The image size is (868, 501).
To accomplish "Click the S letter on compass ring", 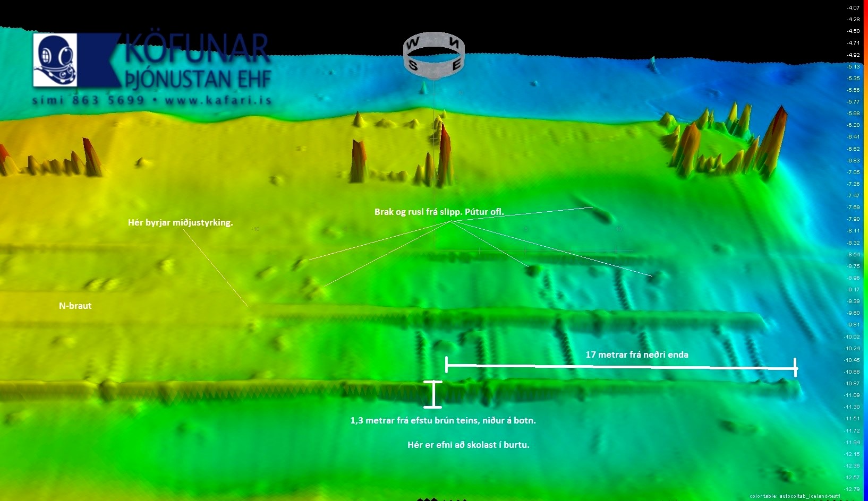I will click(413, 66).
